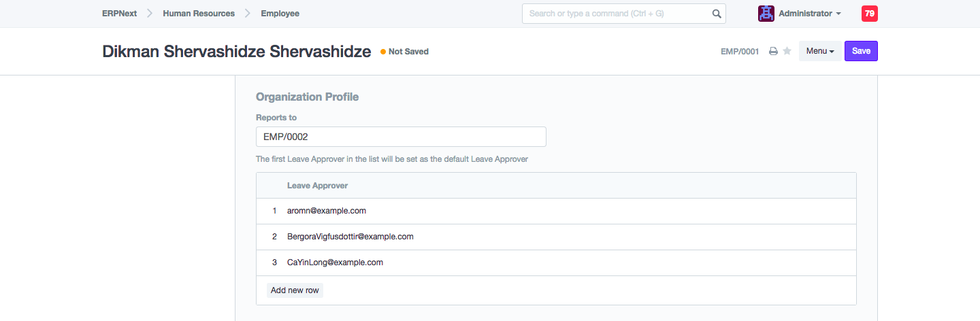Image resolution: width=980 pixels, height=321 pixels.
Task: Click the EMP/0001 document ID
Action: tap(740, 52)
